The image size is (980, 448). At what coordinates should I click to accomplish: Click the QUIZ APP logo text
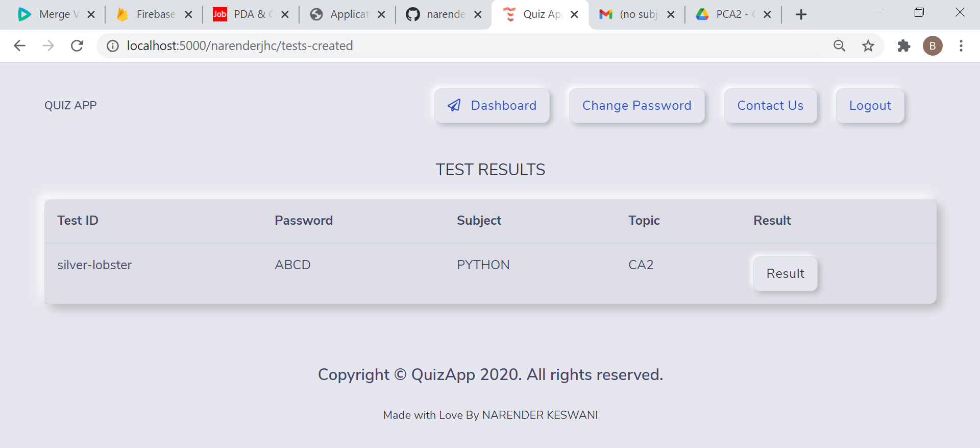point(70,106)
